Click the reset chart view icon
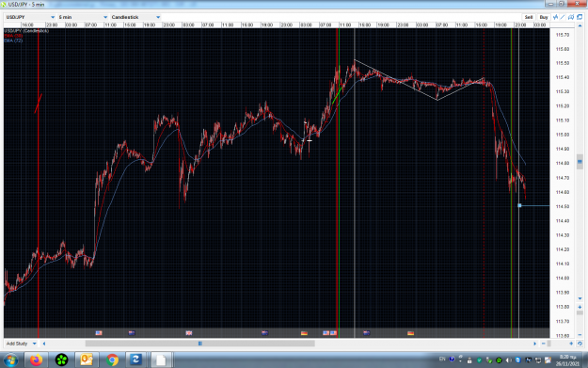Viewport: 588px width, 368px height. (580, 344)
